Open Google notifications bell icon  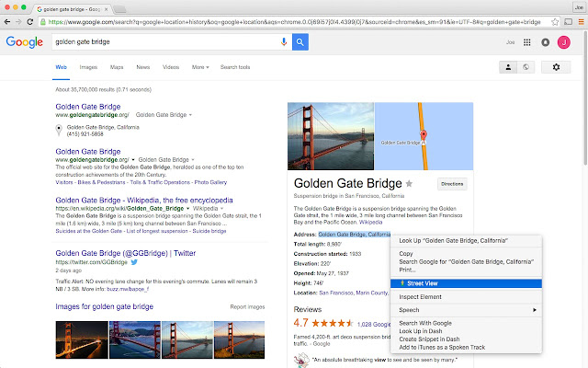tap(545, 42)
